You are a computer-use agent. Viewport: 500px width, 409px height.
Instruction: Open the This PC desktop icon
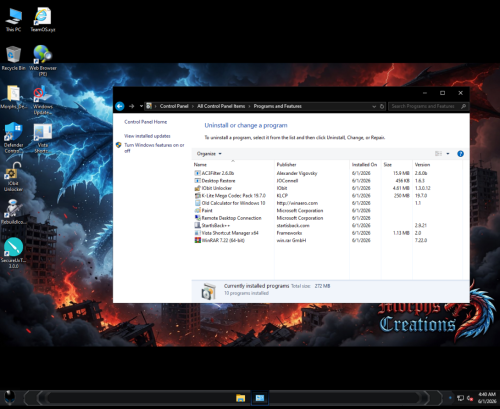tap(14, 20)
